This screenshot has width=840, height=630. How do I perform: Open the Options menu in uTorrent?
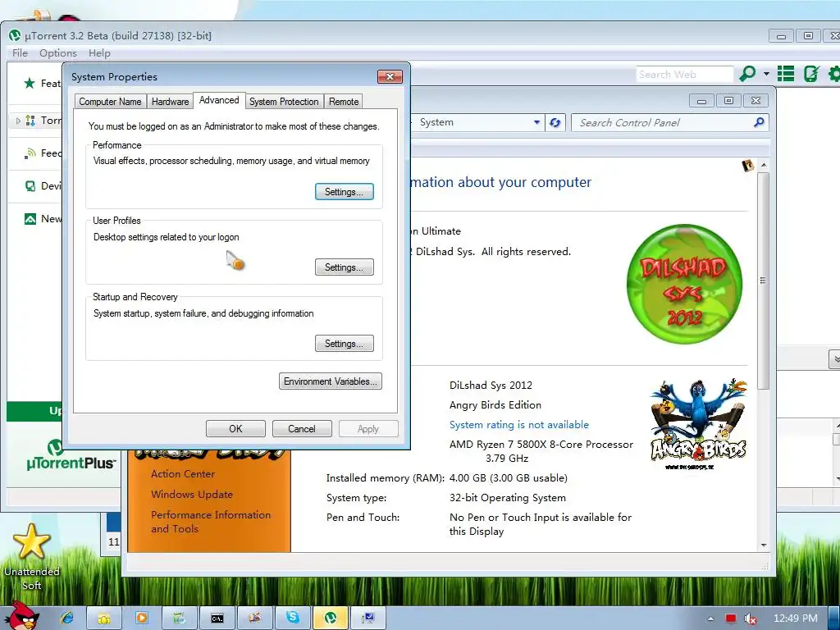click(x=58, y=53)
